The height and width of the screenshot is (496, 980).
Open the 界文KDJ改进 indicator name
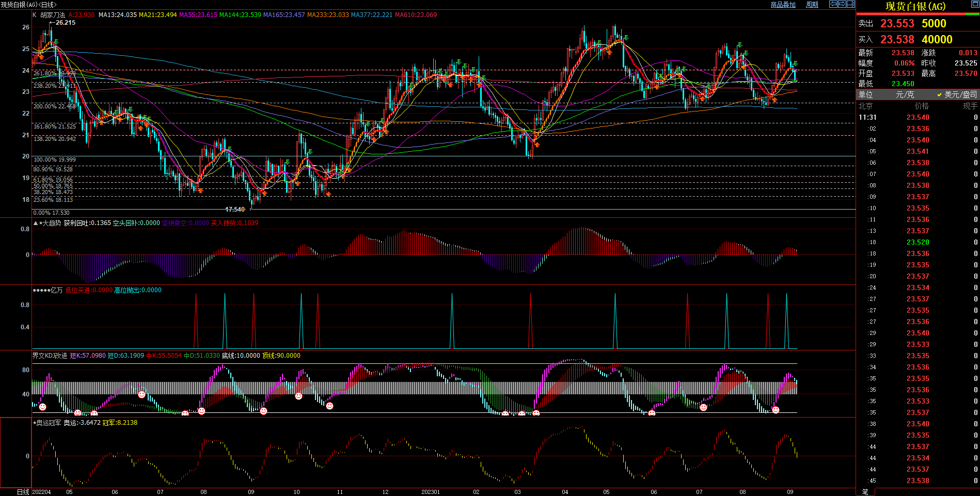point(50,356)
